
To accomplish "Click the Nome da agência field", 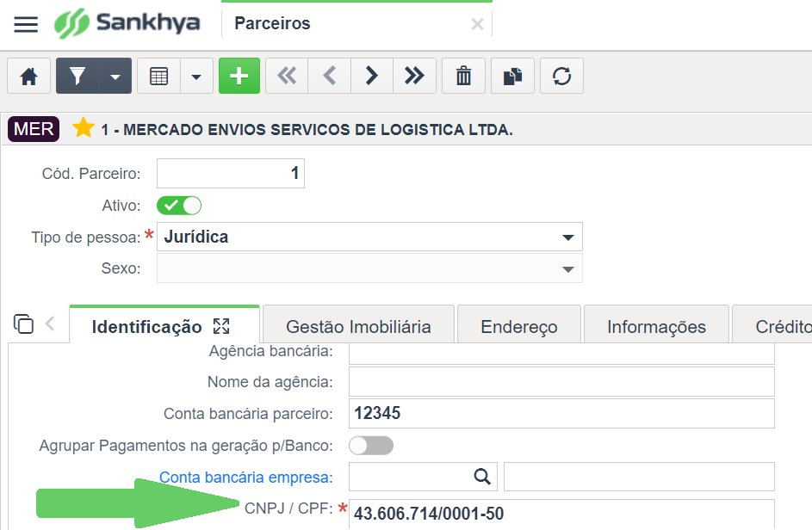I will [x=561, y=382].
